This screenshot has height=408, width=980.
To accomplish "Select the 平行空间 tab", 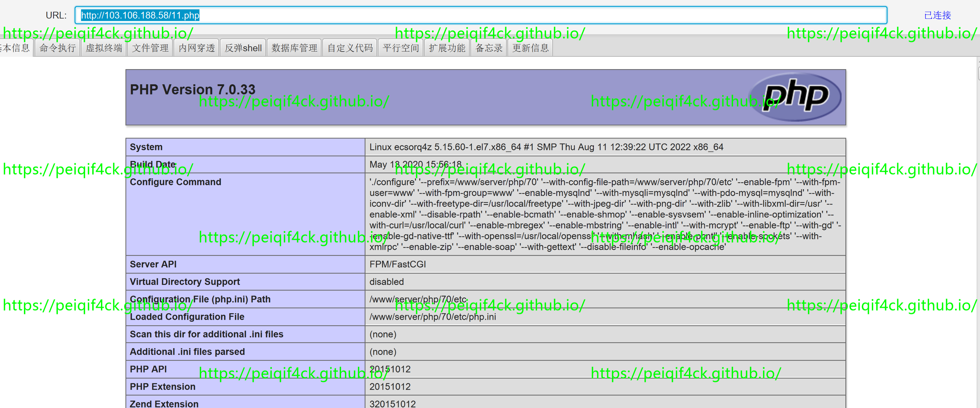I will [401, 48].
